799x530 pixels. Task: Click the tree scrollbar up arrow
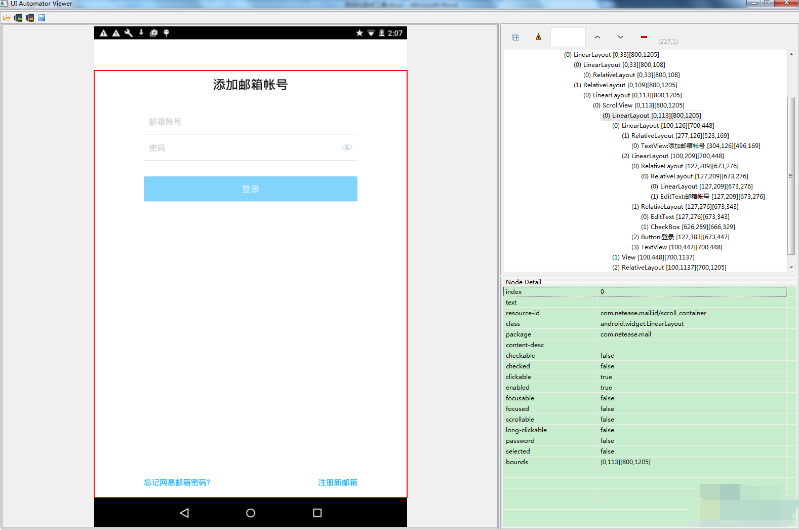[791, 54]
